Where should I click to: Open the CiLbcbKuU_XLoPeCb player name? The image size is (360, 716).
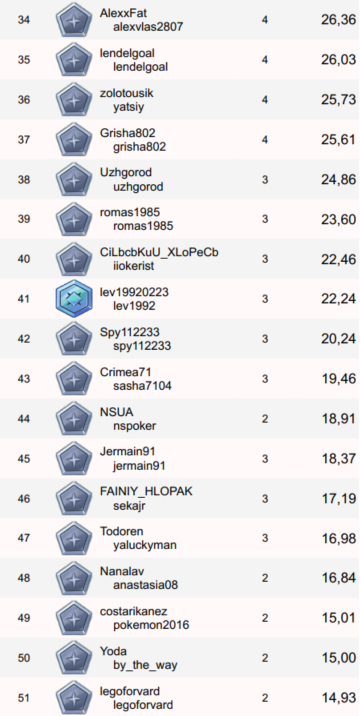pyautogui.click(x=159, y=252)
